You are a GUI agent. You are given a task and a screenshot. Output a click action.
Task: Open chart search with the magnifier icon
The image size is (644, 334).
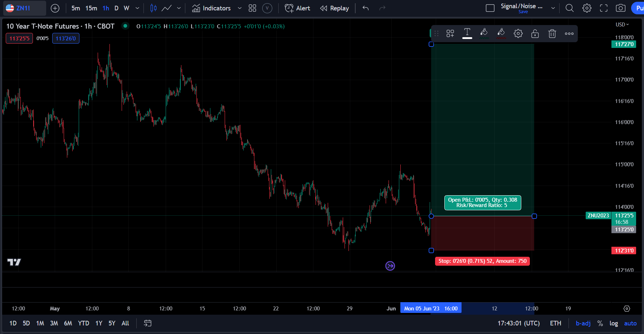click(570, 8)
